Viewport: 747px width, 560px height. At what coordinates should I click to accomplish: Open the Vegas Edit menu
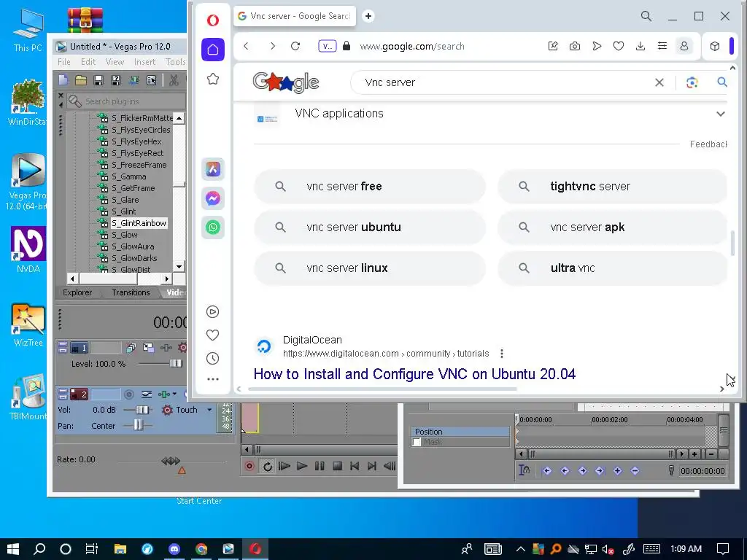tap(88, 62)
